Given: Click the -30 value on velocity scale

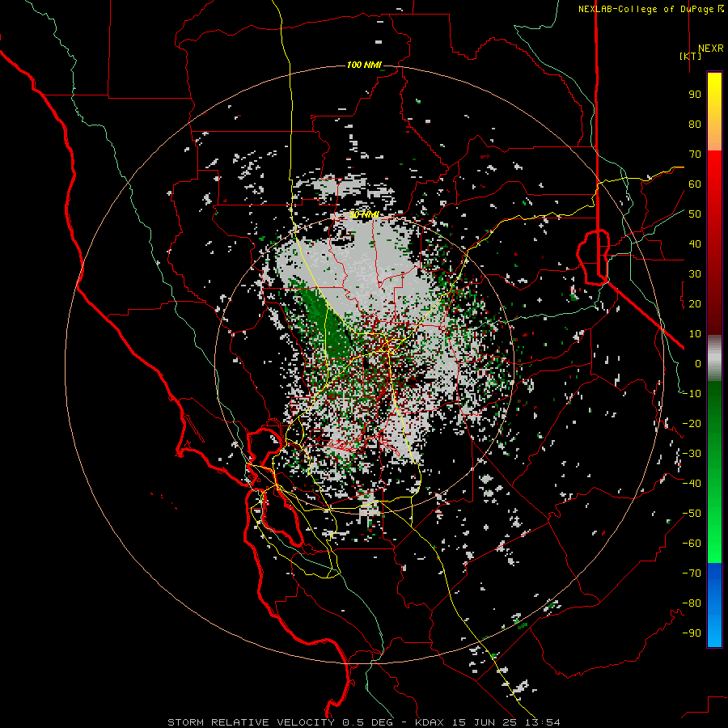Looking at the screenshot, I should click(692, 454).
